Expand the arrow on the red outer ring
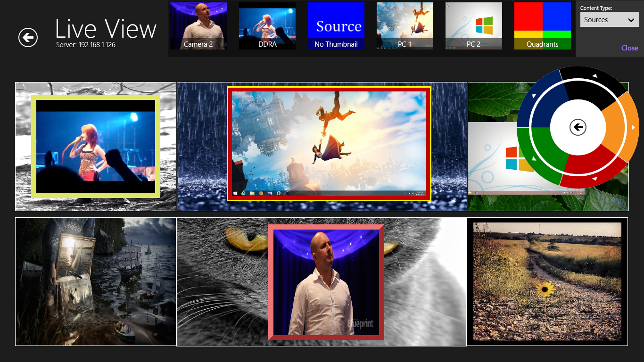 click(x=594, y=179)
